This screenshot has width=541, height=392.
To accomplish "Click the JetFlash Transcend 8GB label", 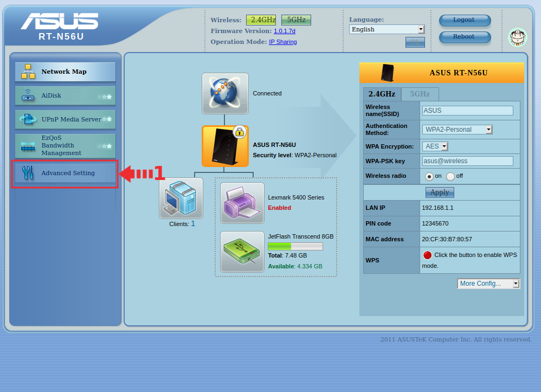I will [x=301, y=236].
